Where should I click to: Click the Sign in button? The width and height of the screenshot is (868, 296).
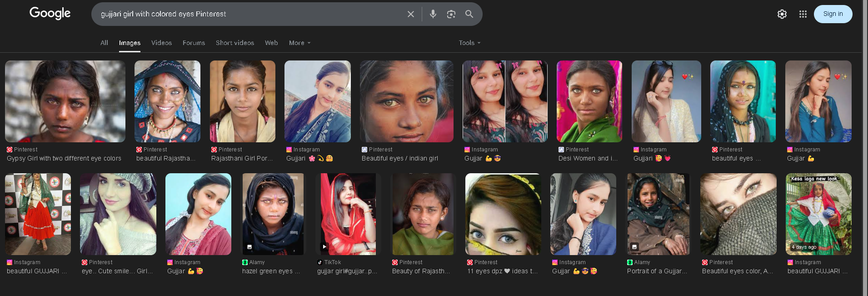833,14
